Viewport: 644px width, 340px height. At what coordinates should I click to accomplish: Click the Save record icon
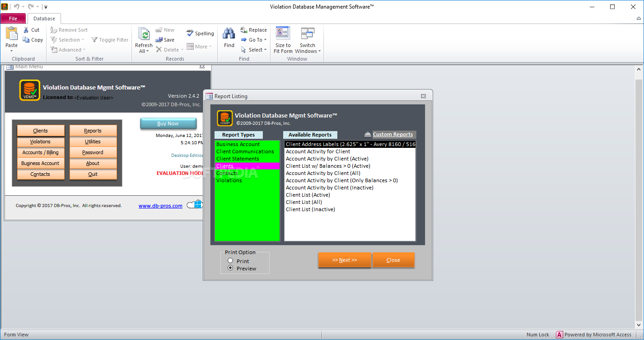pos(159,40)
